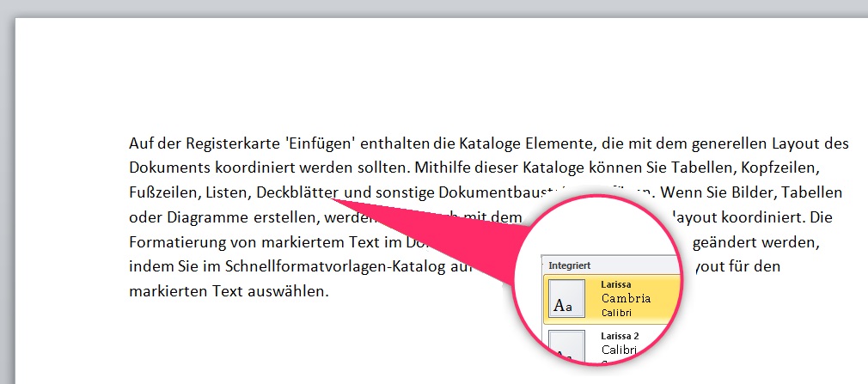Click the Larissa 2 'Aa' preview icon

(x=564, y=346)
